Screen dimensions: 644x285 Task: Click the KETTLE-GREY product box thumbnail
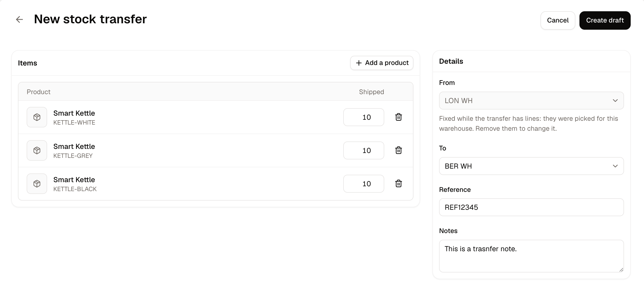37,150
